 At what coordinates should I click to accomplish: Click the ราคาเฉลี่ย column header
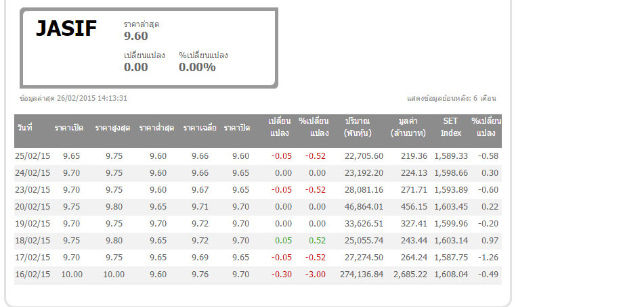200,128
